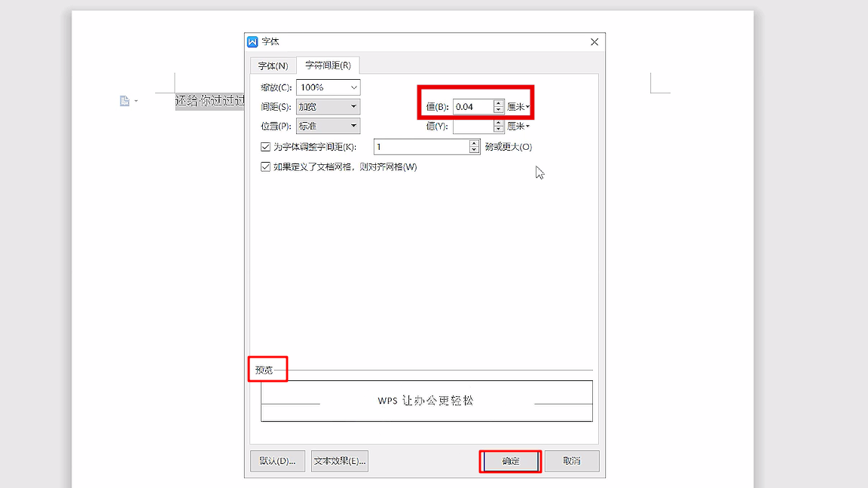Select the 字符间距(R) tab

click(328, 66)
